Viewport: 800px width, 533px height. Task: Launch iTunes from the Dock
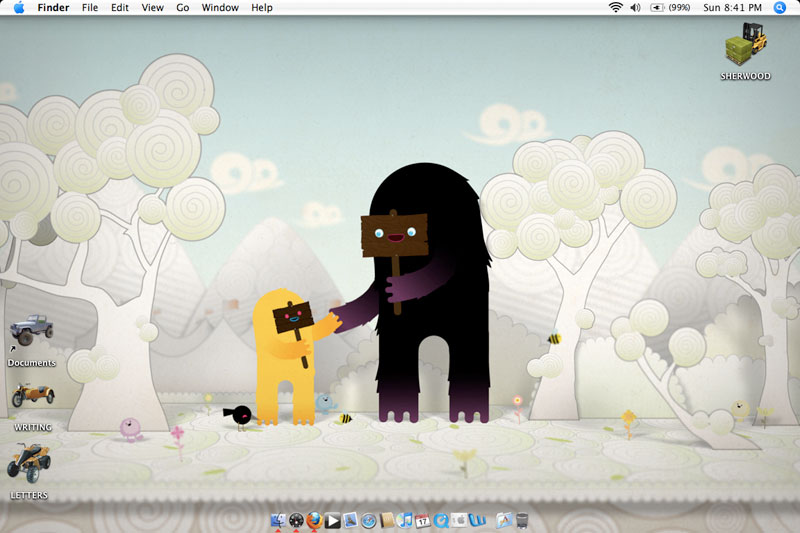click(405, 520)
